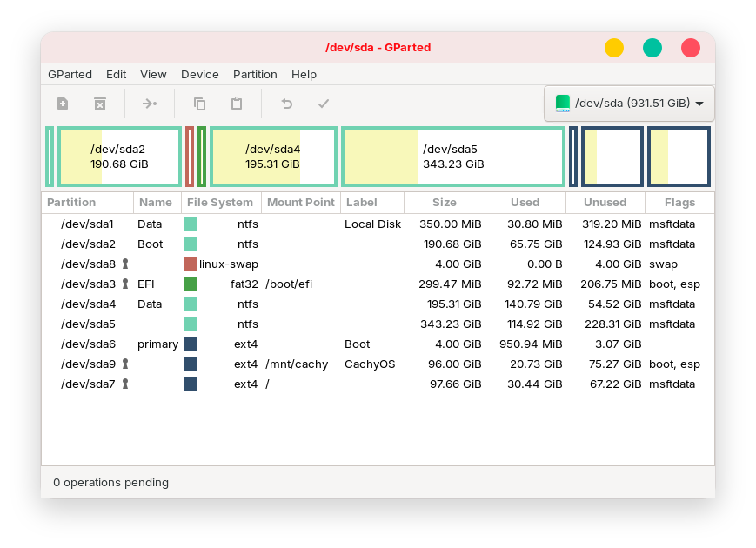Screen dimensions: 756x548
Task: Click the Delete partition toolbar icon
Action: 100,104
